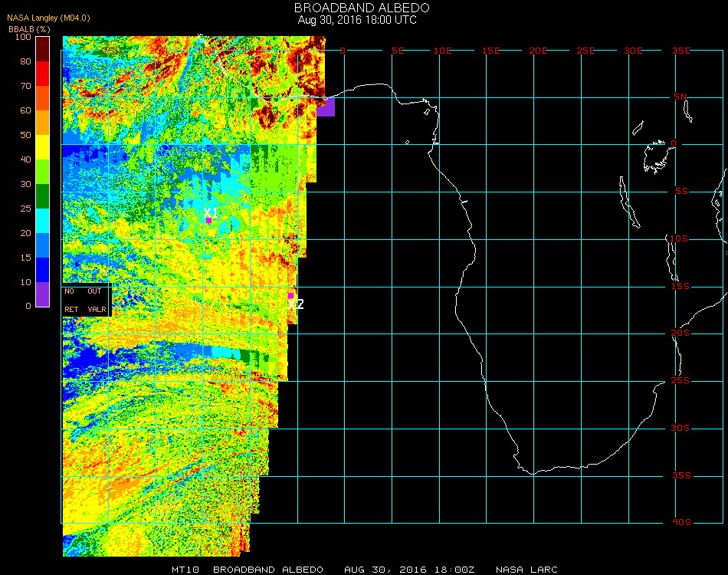The image size is (728, 575).
Task: Click the 10E longitude label
Action: 442,51
